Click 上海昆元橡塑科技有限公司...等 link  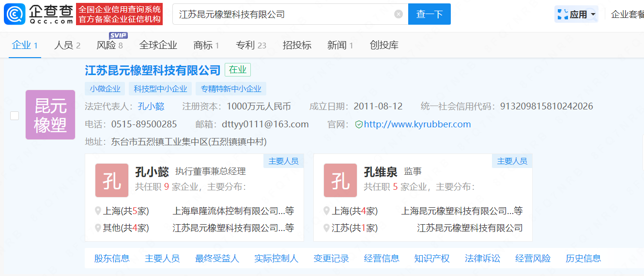(462, 211)
